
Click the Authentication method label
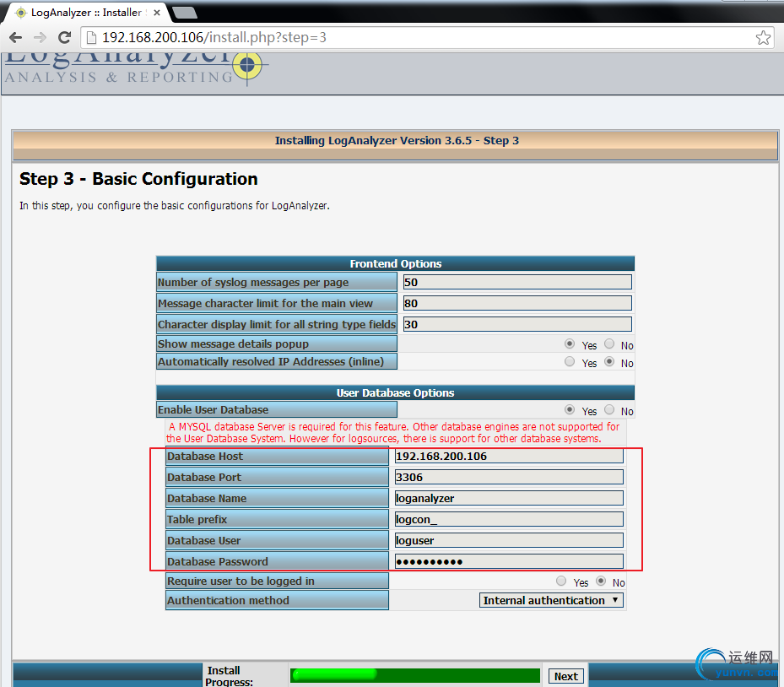click(x=228, y=600)
